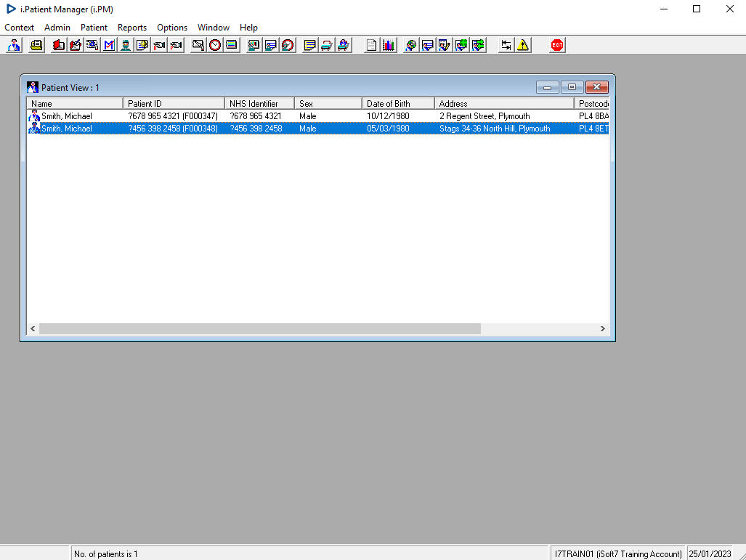
Task: Click the multicoloured lines list icon
Action: click(x=232, y=45)
